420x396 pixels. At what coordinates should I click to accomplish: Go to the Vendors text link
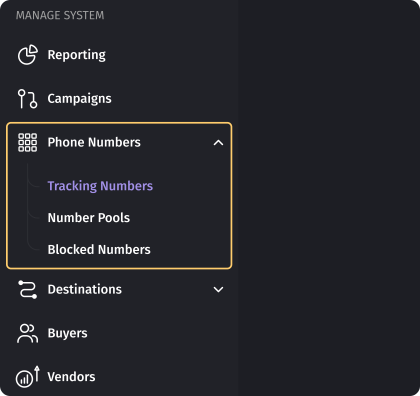[71, 377]
